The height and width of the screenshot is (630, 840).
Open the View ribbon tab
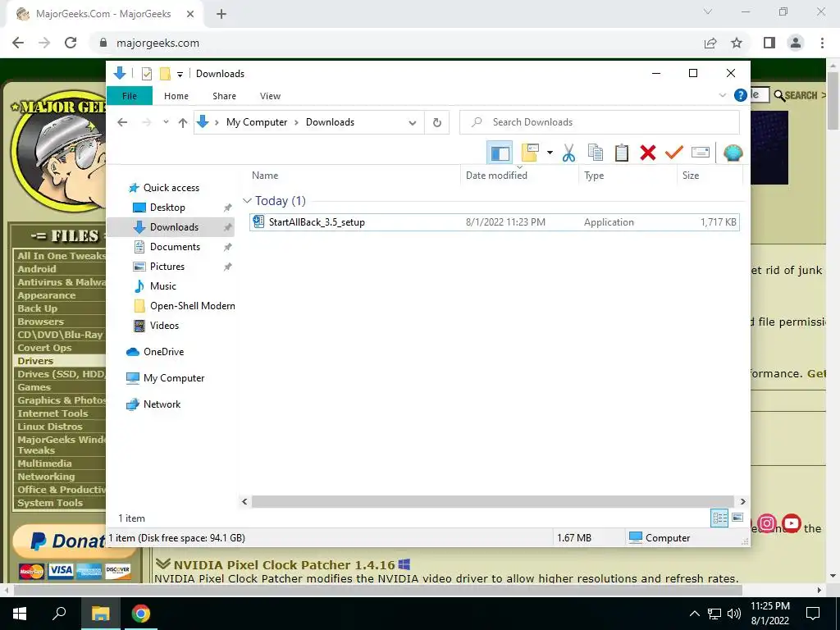270,96
